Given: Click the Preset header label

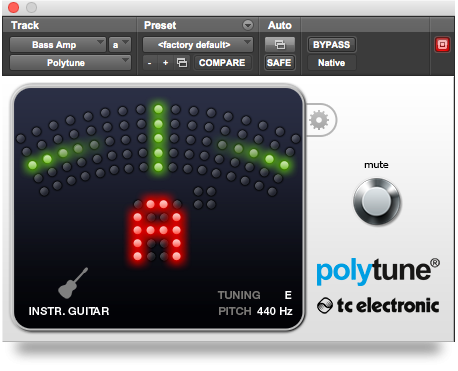Looking at the screenshot, I should point(160,25).
